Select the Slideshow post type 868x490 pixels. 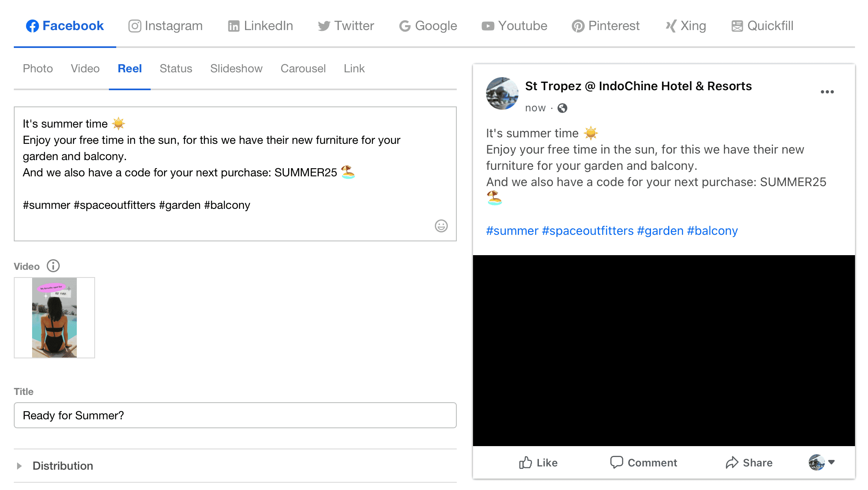(236, 69)
